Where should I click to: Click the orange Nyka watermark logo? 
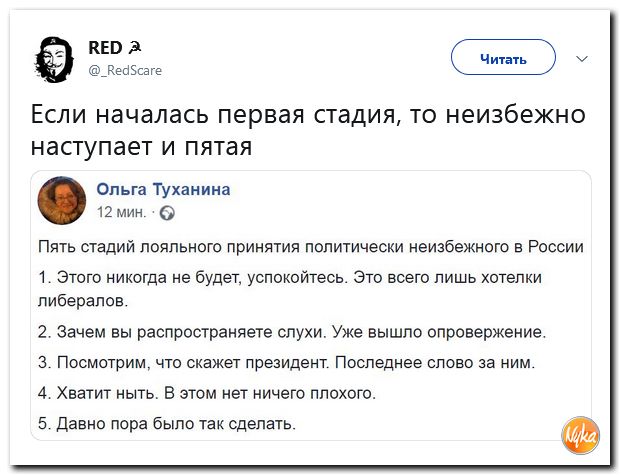click(580, 436)
